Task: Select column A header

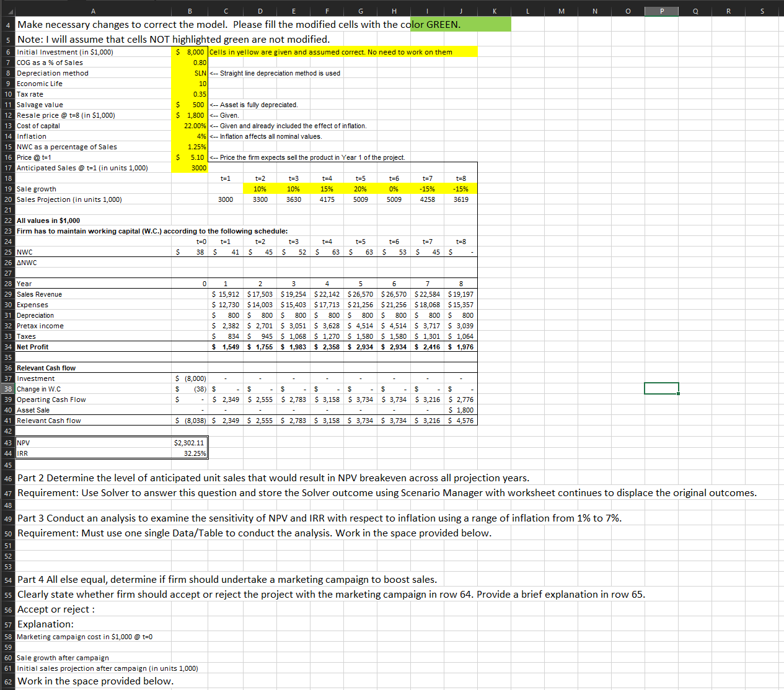Action: click(x=93, y=11)
